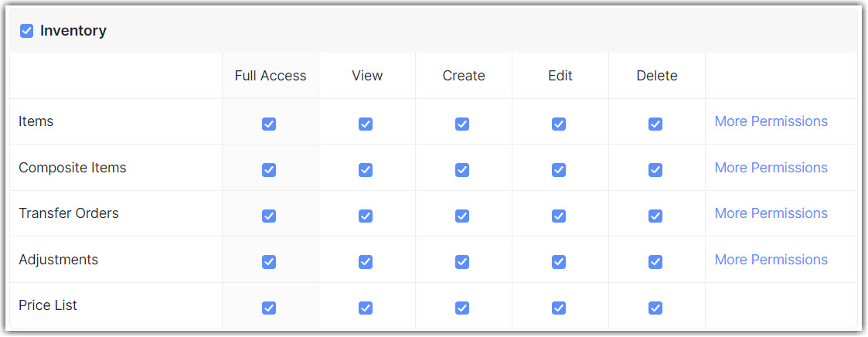Screen dimensions: 868x337
Task: Disable Delete permission for Adjustments
Action: click(x=655, y=262)
